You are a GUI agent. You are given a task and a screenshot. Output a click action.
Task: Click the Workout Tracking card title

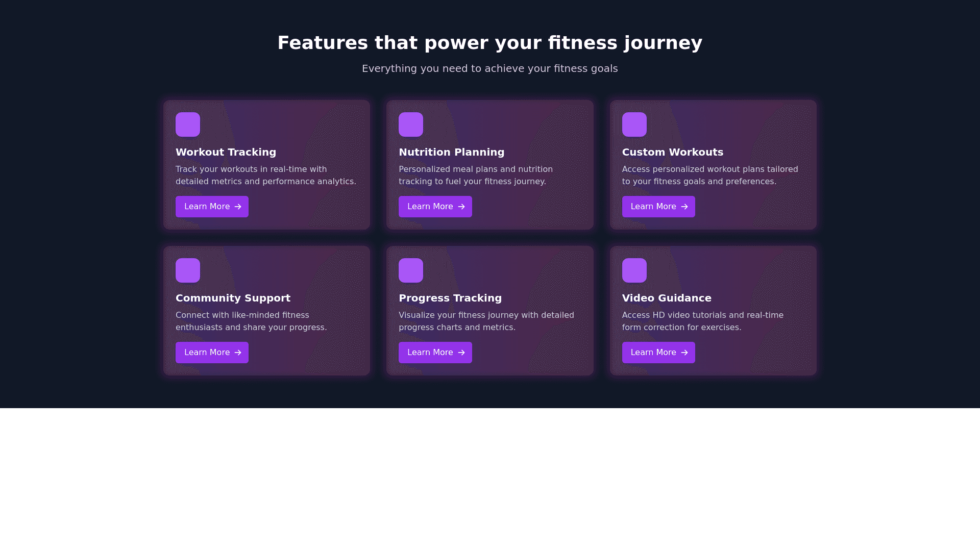[226, 152]
